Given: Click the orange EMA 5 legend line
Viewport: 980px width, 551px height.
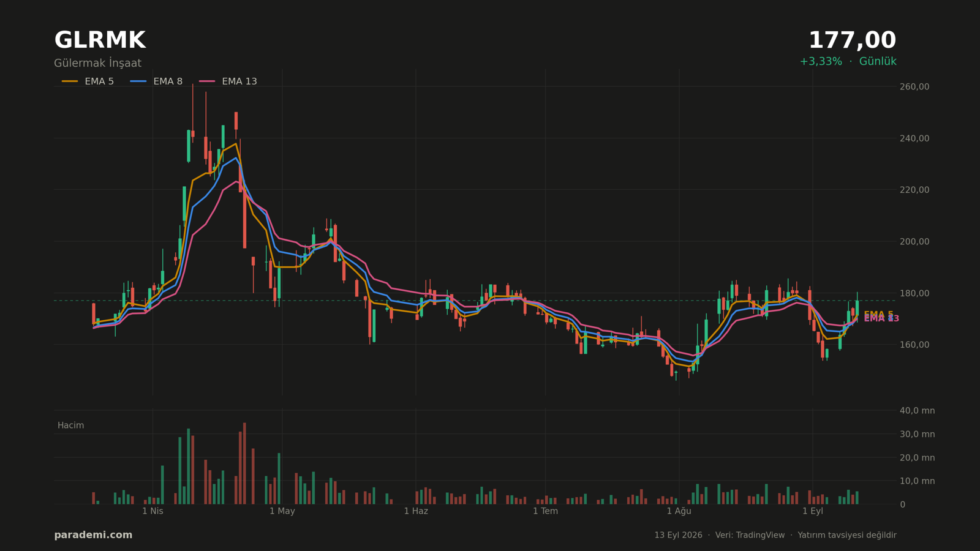Looking at the screenshot, I should pos(70,81).
